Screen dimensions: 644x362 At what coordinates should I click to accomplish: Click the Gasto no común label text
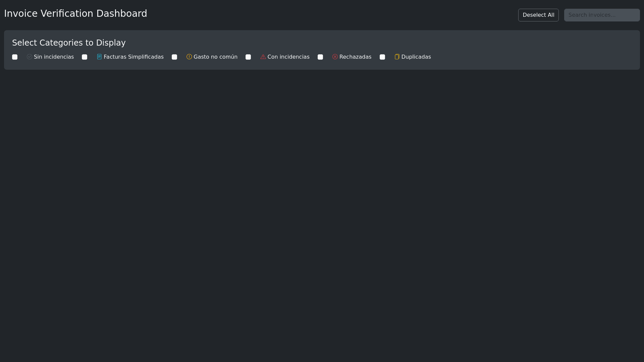[215, 57]
